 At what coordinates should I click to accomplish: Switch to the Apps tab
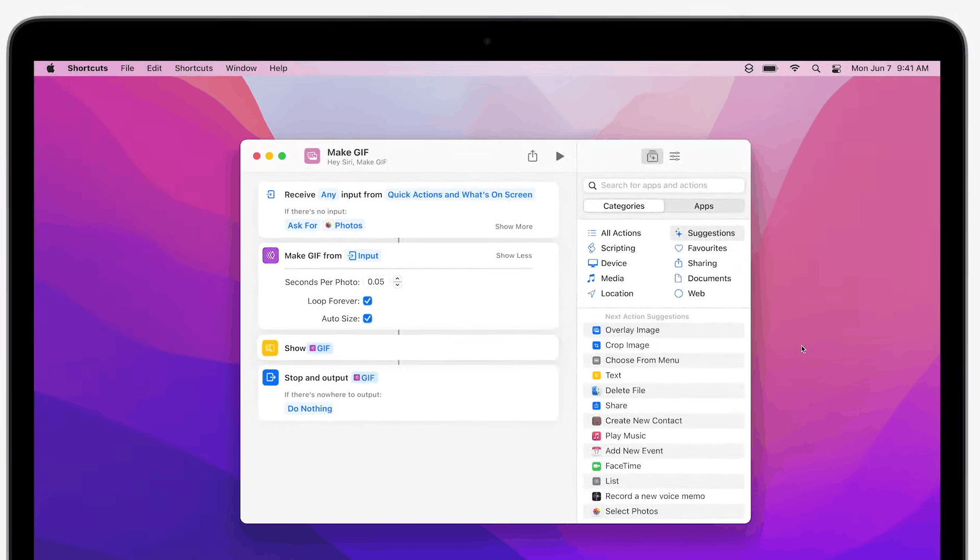click(x=703, y=206)
